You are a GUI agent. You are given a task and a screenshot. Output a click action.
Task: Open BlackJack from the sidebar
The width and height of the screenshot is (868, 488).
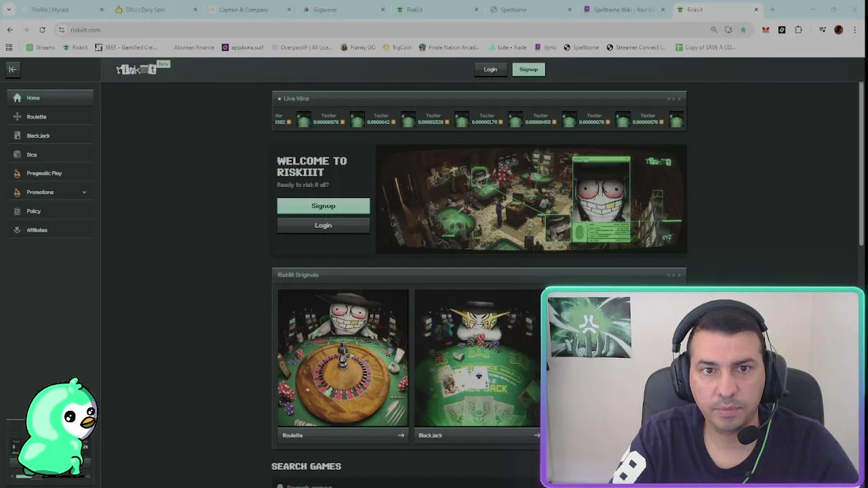(x=50, y=136)
